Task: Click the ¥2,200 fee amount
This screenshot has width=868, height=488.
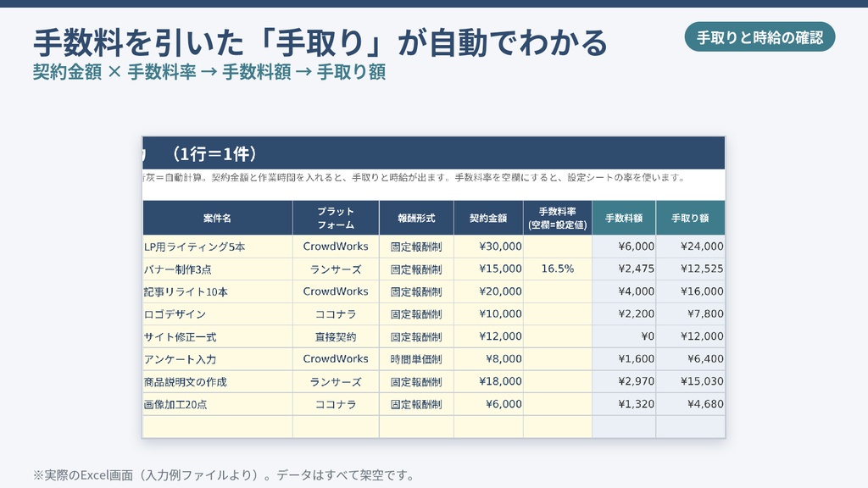Action: (624, 314)
